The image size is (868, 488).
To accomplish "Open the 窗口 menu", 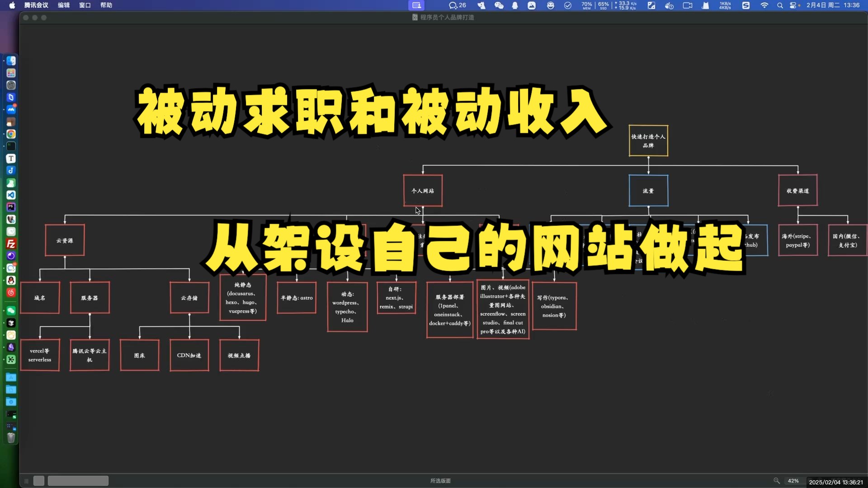I will coord(85,5).
